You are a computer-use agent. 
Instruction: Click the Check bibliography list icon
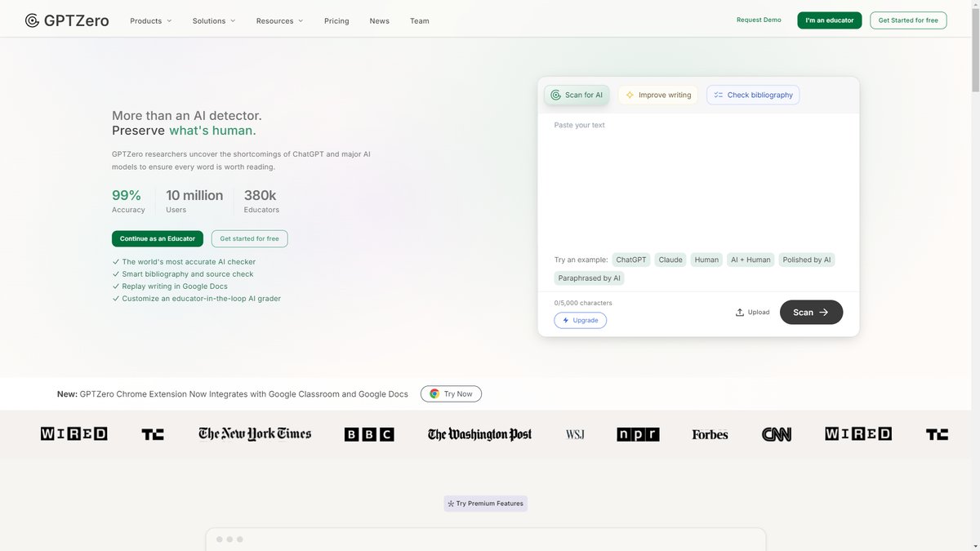(719, 95)
